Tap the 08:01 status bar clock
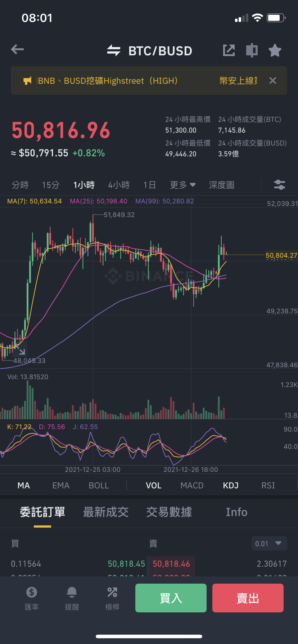Screen dimensions: 298x644 37,18
